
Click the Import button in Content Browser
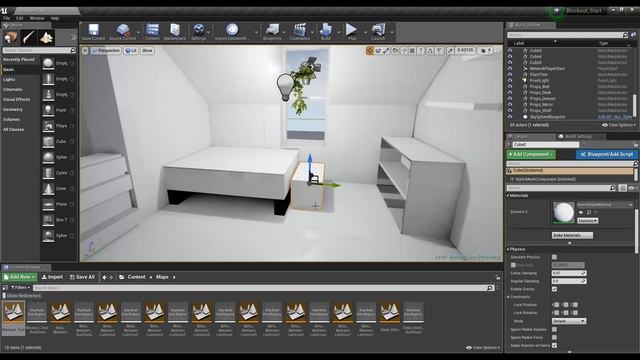click(x=52, y=277)
